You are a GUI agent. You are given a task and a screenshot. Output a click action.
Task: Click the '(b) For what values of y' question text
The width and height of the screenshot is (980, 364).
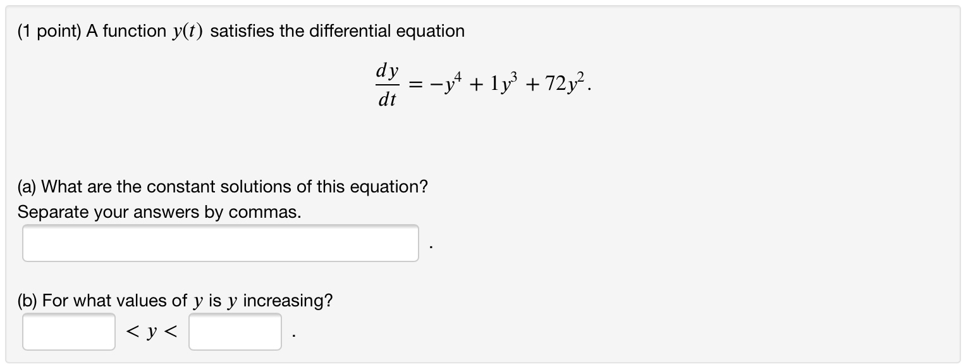tap(175, 301)
